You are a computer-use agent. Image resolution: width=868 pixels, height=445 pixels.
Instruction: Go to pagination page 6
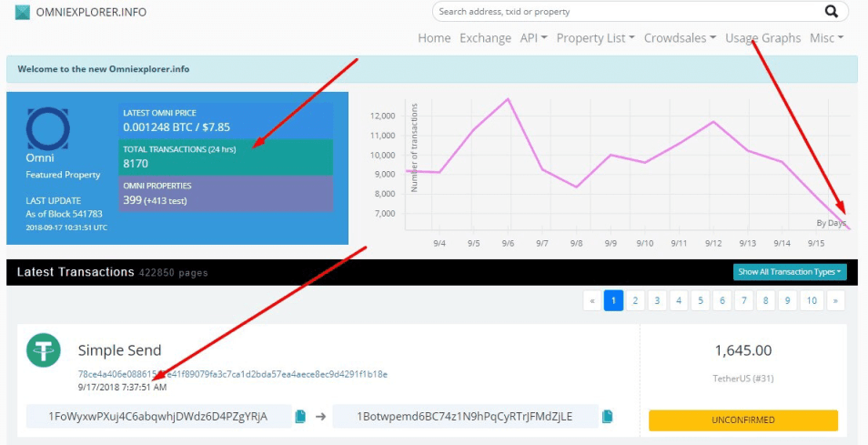(722, 300)
